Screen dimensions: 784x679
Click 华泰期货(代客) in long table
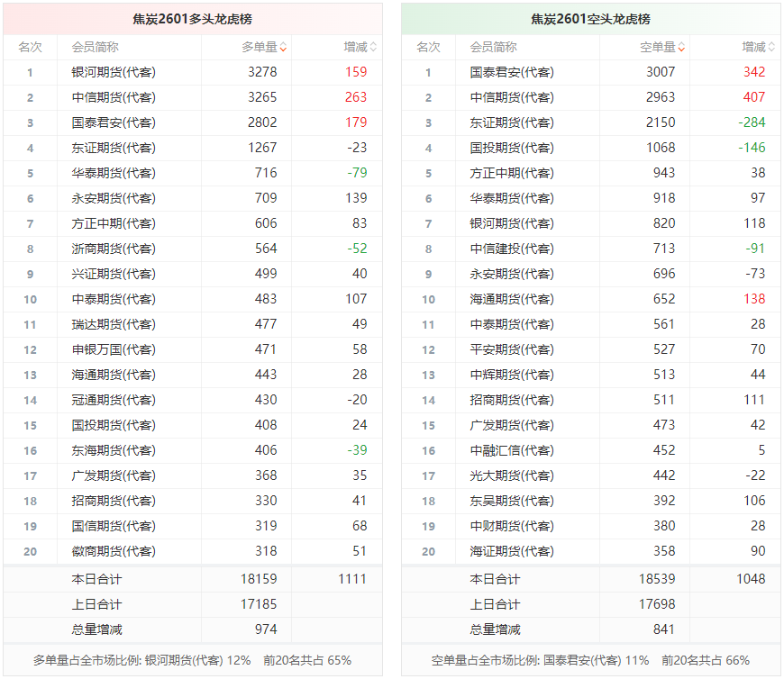[114, 174]
